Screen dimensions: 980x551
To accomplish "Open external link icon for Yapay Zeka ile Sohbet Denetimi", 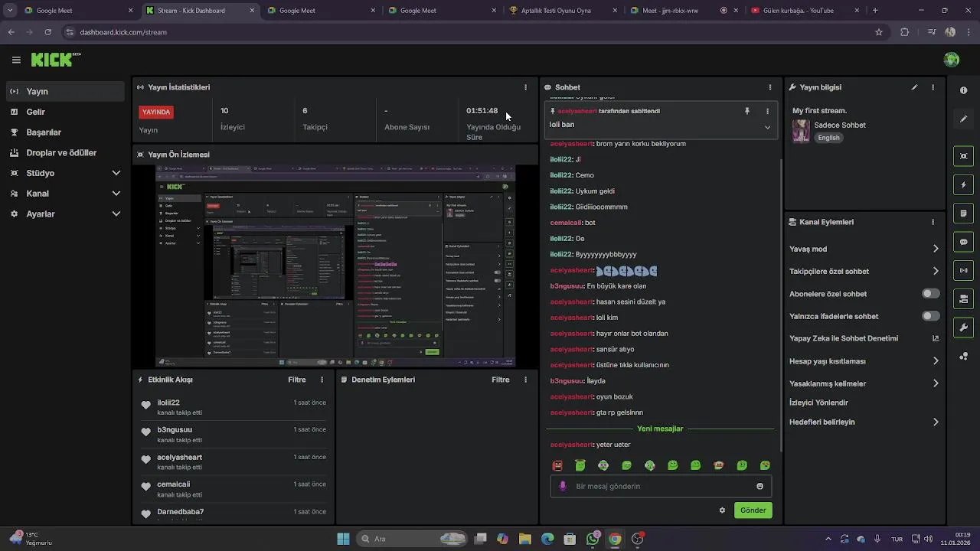I will [x=936, y=338].
